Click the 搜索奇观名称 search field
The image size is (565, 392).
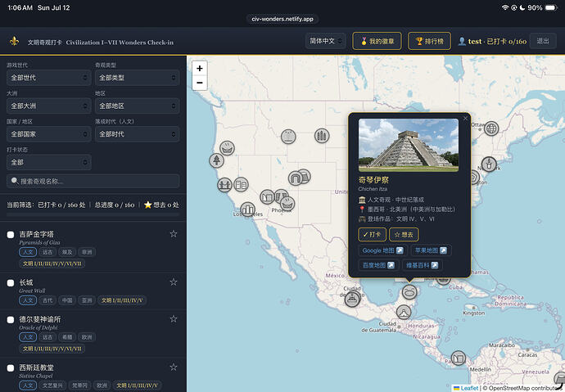pyautogui.click(x=93, y=181)
